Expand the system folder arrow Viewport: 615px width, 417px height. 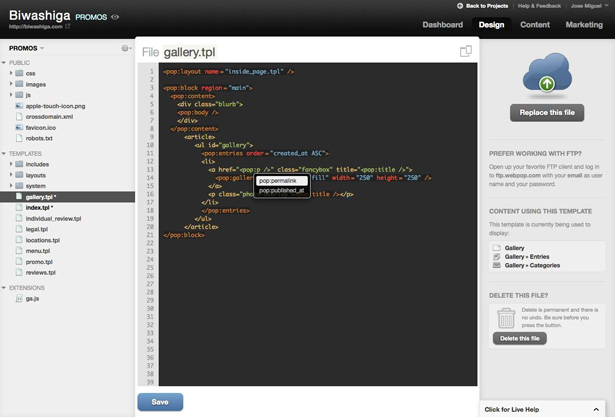pos(11,186)
